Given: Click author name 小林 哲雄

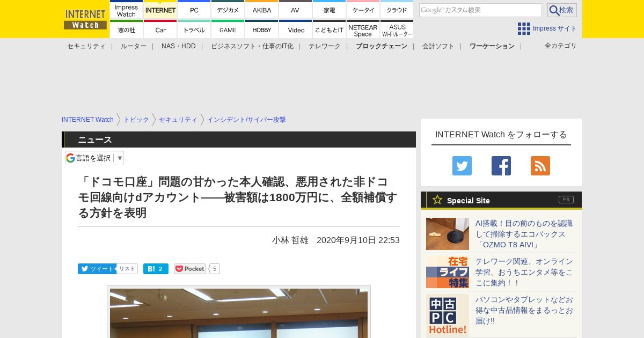Looking at the screenshot, I should [290, 240].
